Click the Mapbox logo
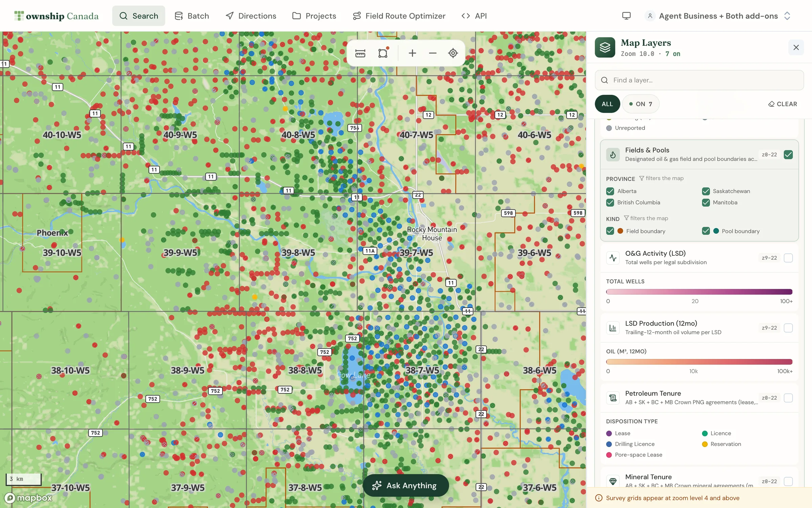The image size is (812, 508). click(x=28, y=498)
